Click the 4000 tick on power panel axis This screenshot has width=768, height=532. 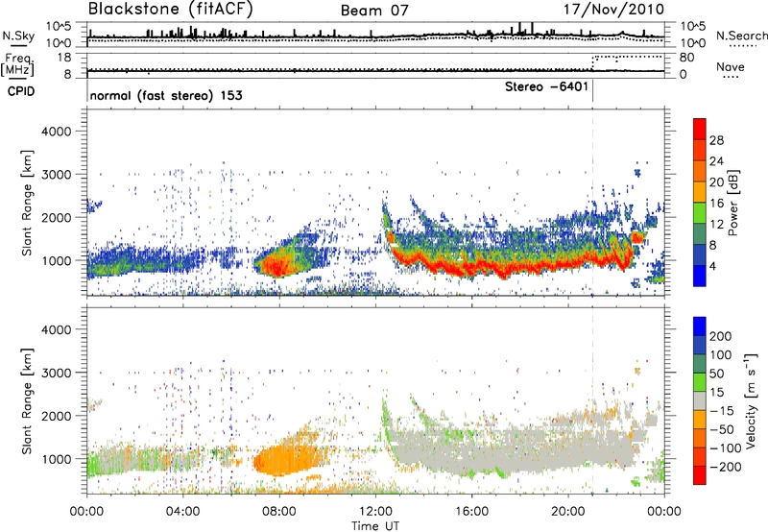tap(57, 132)
